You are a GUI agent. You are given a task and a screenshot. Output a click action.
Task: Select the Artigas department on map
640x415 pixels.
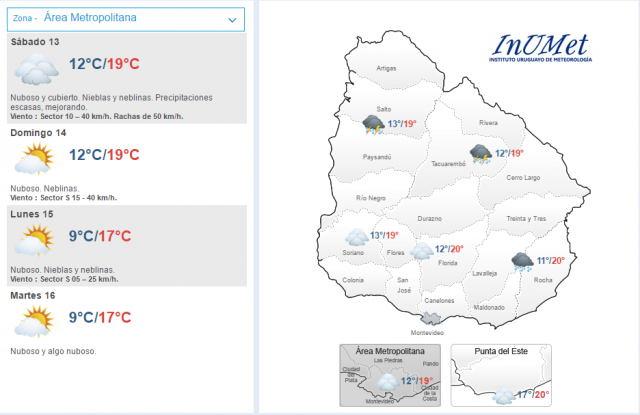click(386, 68)
